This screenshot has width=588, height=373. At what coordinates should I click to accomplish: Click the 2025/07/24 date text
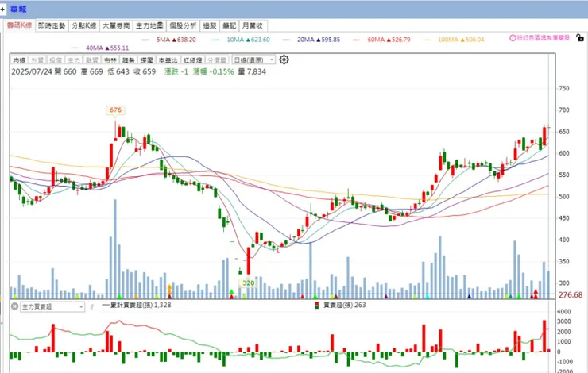pos(32,71)
